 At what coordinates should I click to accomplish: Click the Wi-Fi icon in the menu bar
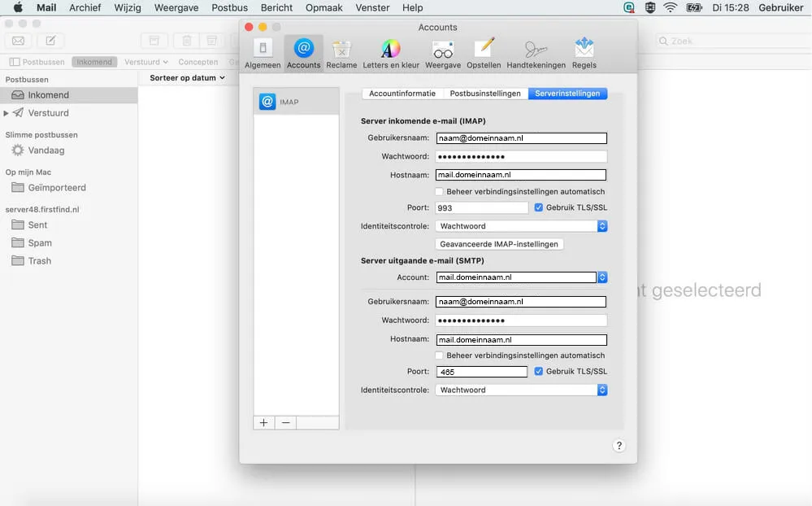tap(669, 7)
